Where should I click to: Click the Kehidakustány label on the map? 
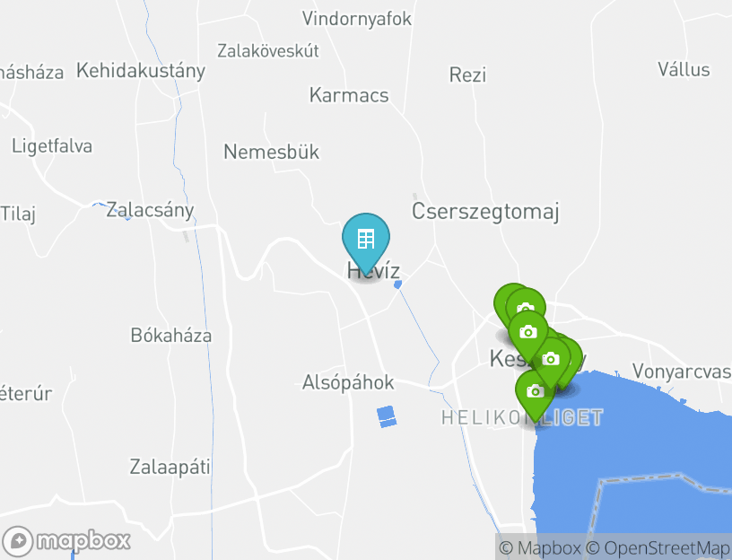pos(141,71)
